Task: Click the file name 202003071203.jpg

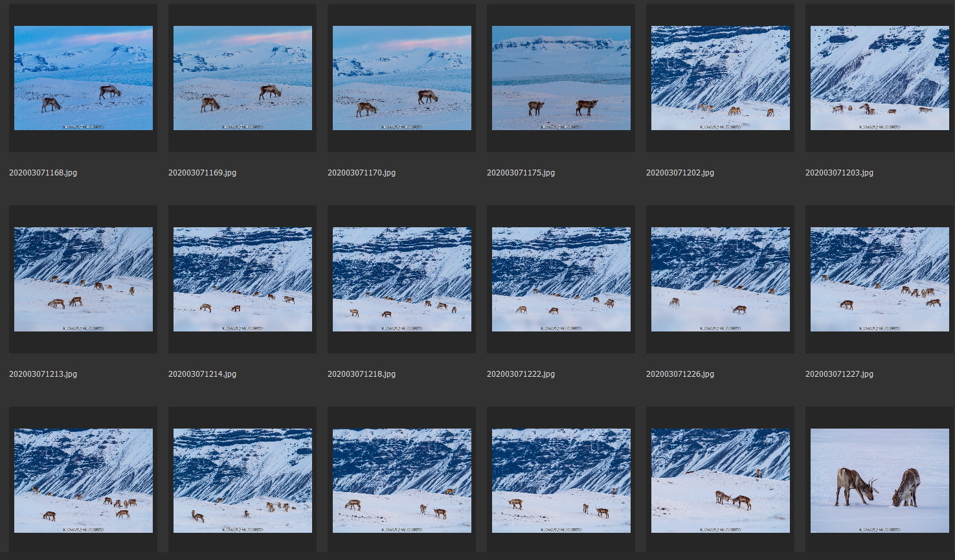Action: click(x=839, y=173)
